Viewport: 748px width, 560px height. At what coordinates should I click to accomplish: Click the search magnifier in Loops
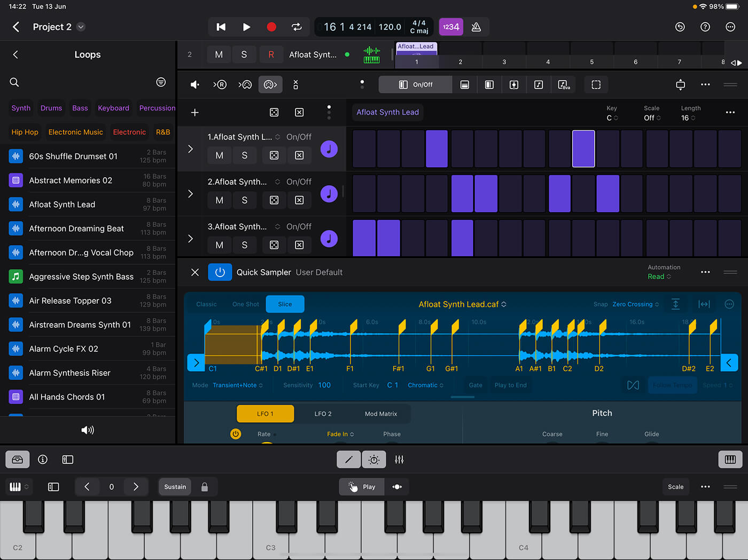click(14, 82)
